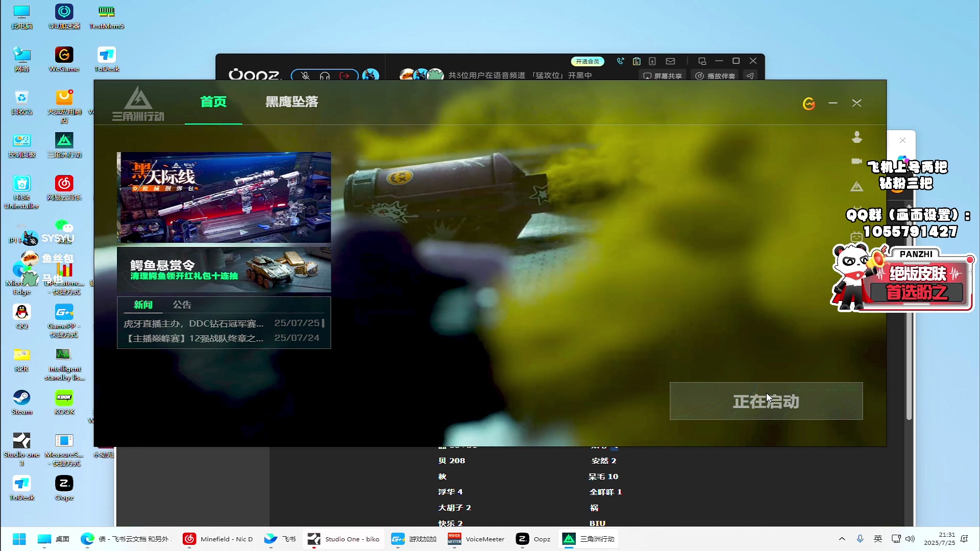
Task: Leave voice channel via red exit icon in Oopz
Action: pos(345,76)
